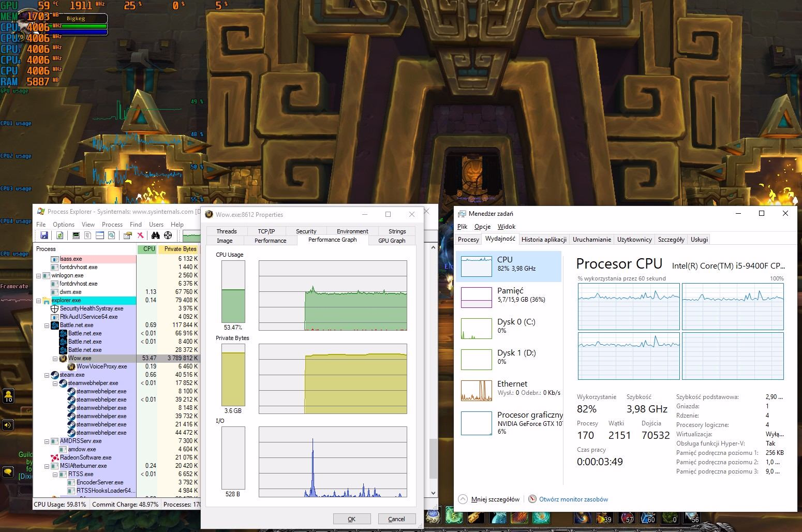The width and height of the screenshot is (802, 532).
Task: Click the Refresh Now toolbar icon
Action: coord(60,235)
